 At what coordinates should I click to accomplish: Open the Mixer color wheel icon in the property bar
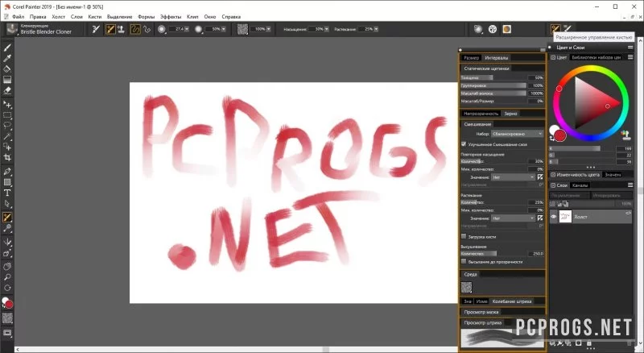[493, 29]
